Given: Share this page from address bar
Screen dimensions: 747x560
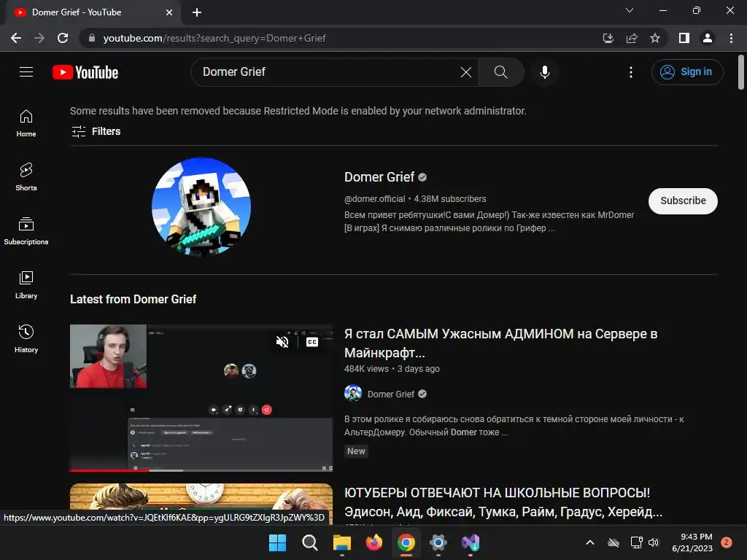Looking at the screenshot, I should coord(632,38).
